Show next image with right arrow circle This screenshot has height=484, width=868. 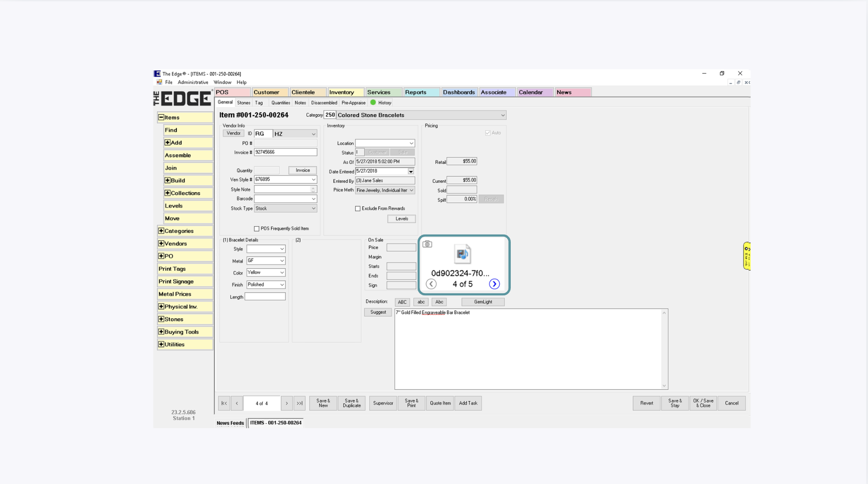click(494, 284)
